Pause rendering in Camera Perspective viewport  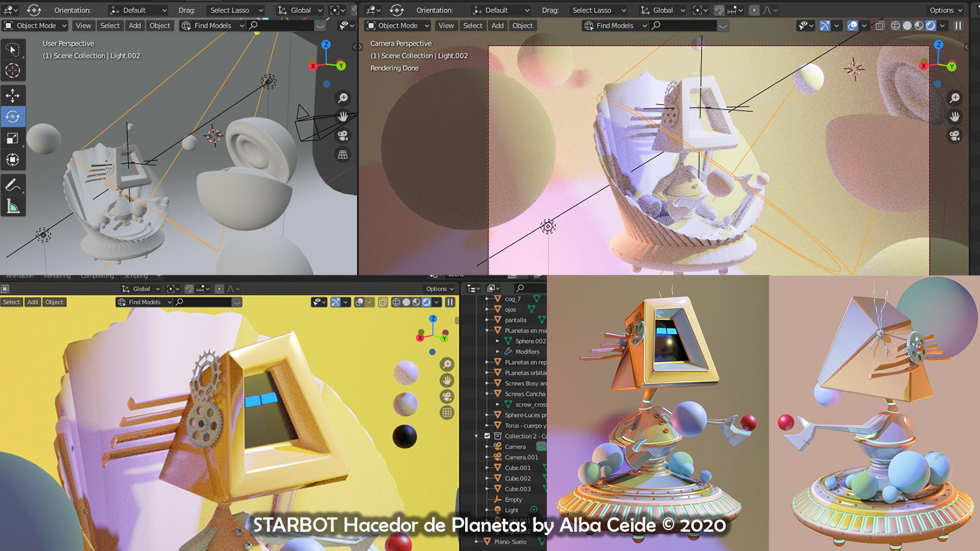tap(959, 25)
